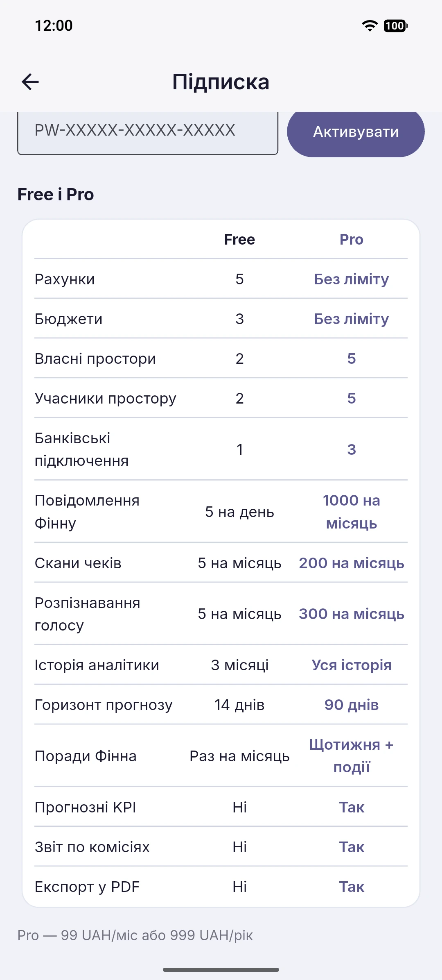Viewport: 442px width, 980px height.
Task: Select the Free column header
Action: point(239,239)
